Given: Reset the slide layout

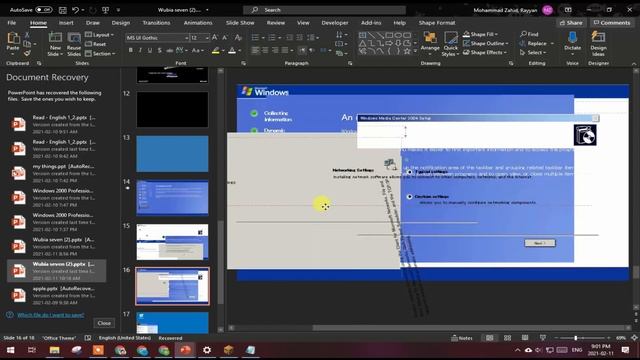Looking at the screenshot, I should pos(96,44).
